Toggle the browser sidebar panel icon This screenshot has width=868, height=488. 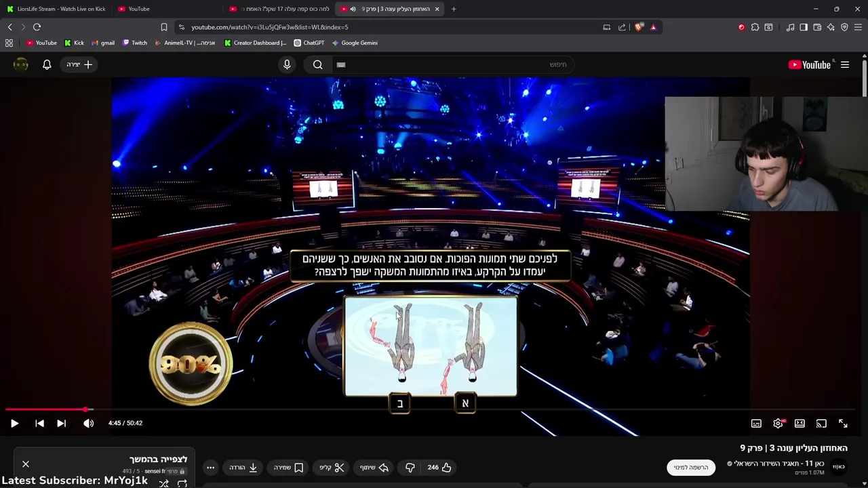click(804, 27)
